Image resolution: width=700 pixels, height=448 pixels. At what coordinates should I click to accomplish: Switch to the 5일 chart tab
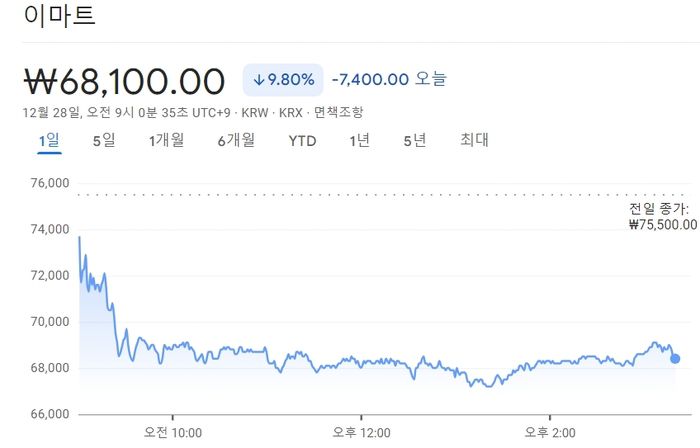pyautogui.click(x=104, y=141)
